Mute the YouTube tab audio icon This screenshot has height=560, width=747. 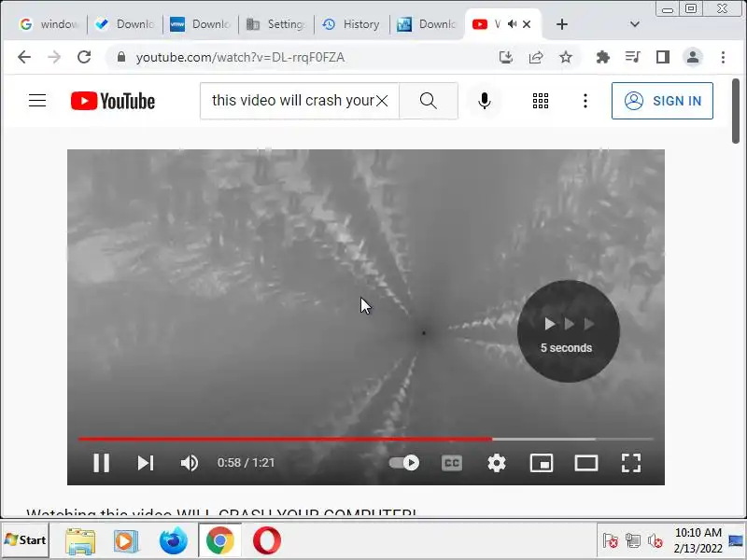[x=512, y=24]
